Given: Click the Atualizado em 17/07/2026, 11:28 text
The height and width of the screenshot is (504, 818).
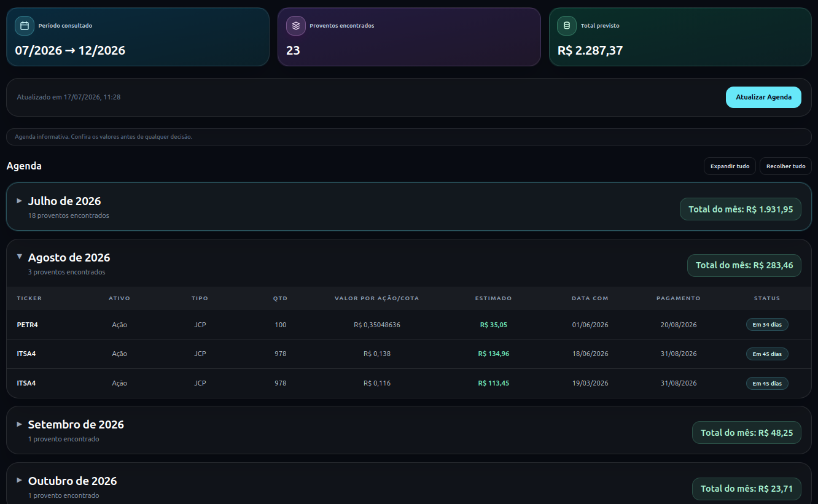Looking at the screenshot, I should click(x=69, y=97).
